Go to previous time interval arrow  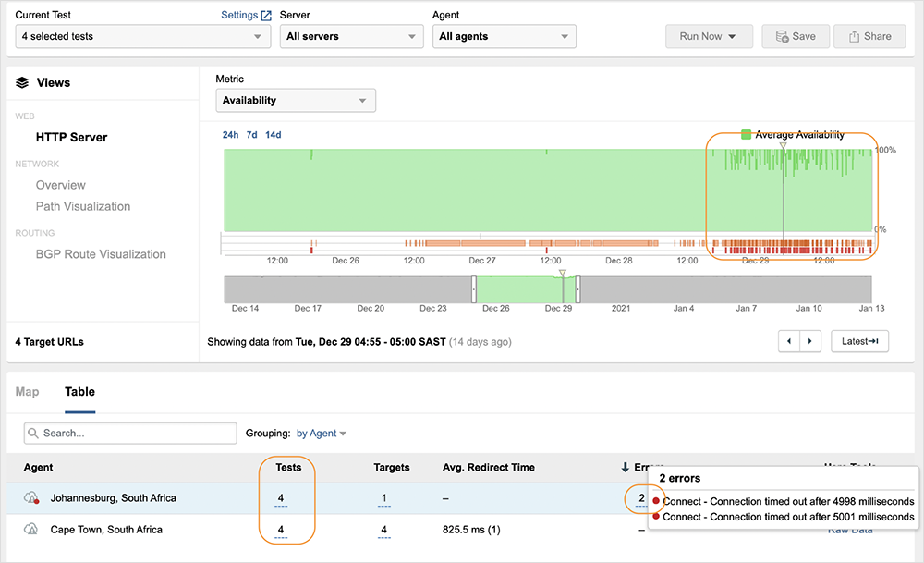[788, 341]
